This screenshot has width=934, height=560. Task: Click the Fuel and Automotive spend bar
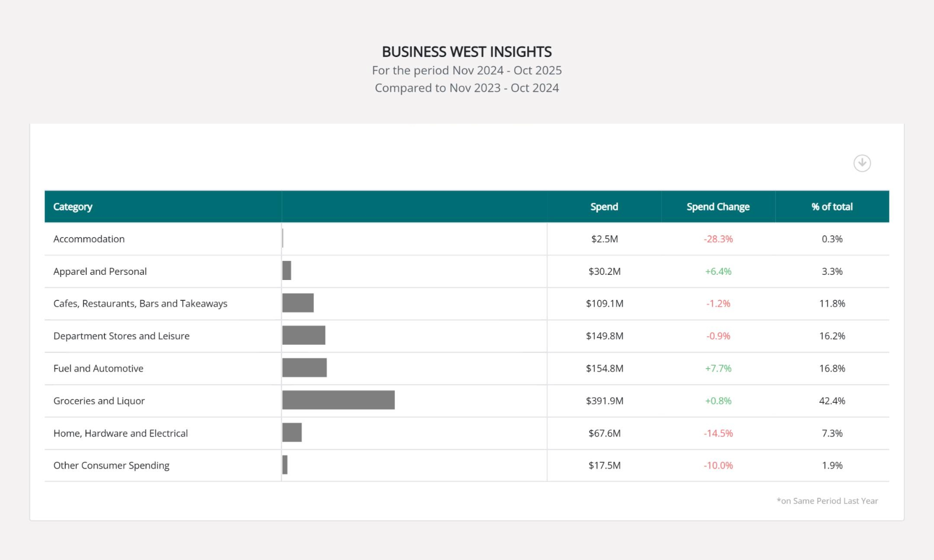click(x=305, y=368)
